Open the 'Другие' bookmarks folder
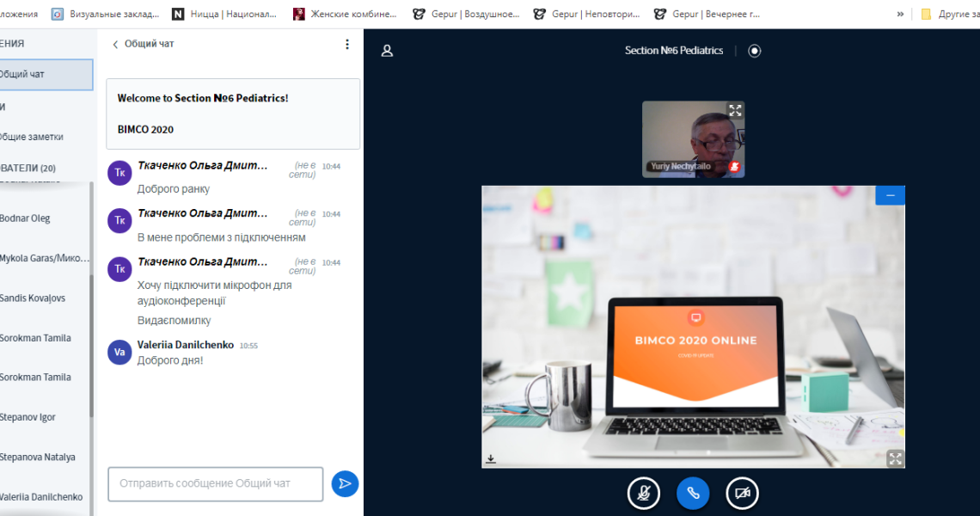 pyautogui.click(x=950, y=14)
